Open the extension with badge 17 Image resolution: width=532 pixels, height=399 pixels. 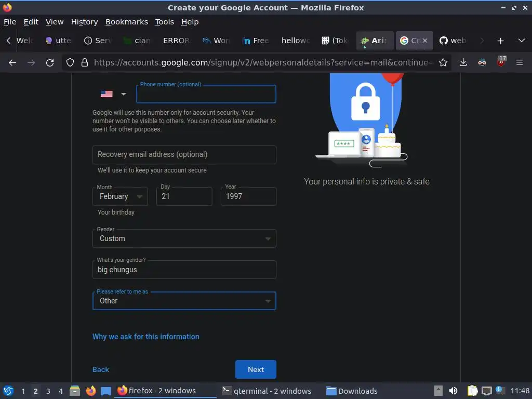(501, 62)
